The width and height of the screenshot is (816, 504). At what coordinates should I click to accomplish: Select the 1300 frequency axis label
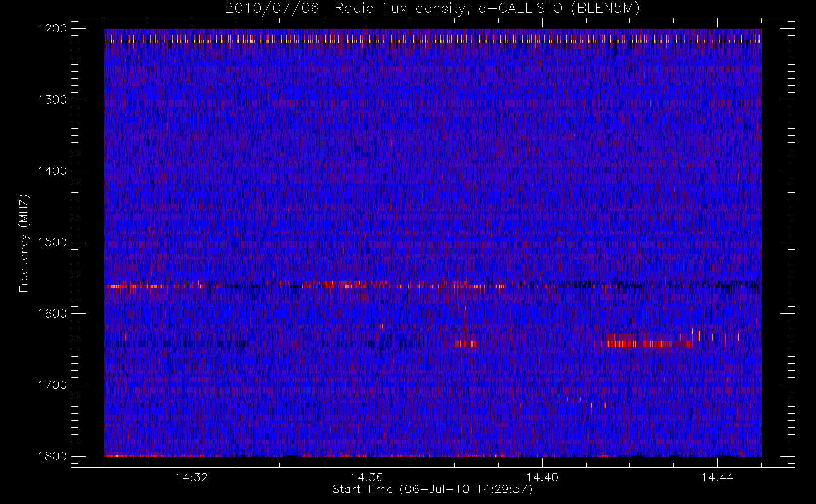[x=52, y=100]
